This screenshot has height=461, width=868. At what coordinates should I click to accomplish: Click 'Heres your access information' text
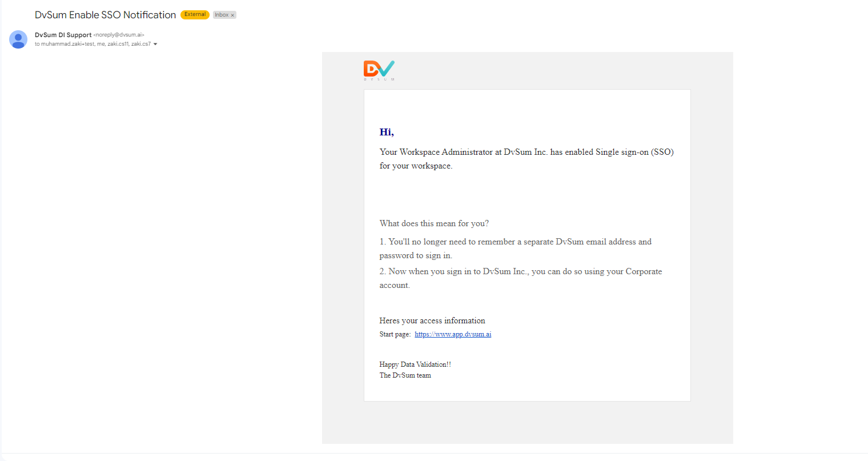click(432, 320)
